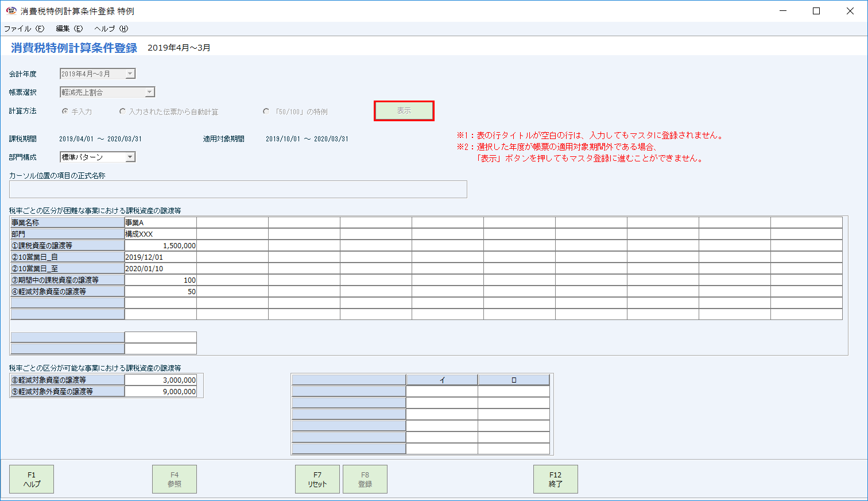Click F7 リセット to reset inputs
The width and height of the screenshot is (868, 501).
pos(317,479)
